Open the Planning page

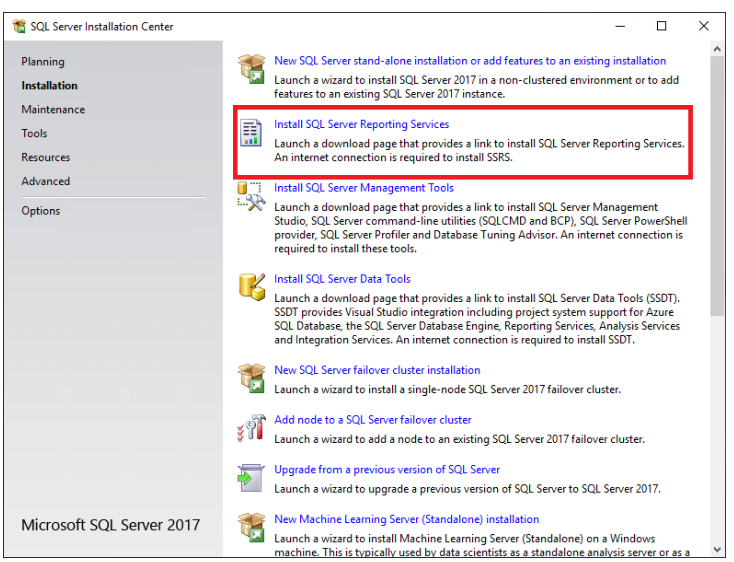[x=43, y=62]
